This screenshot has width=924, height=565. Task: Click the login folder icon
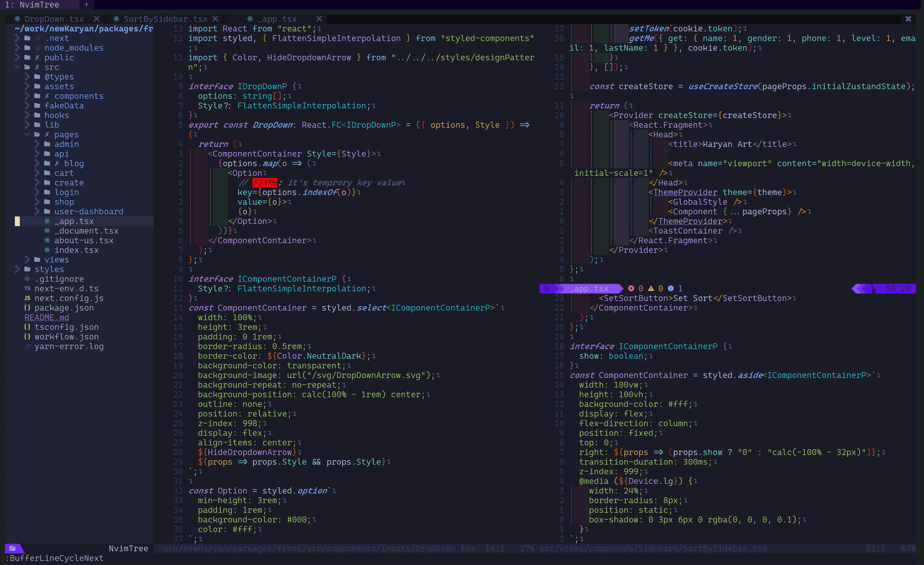(x=47, y=192)
